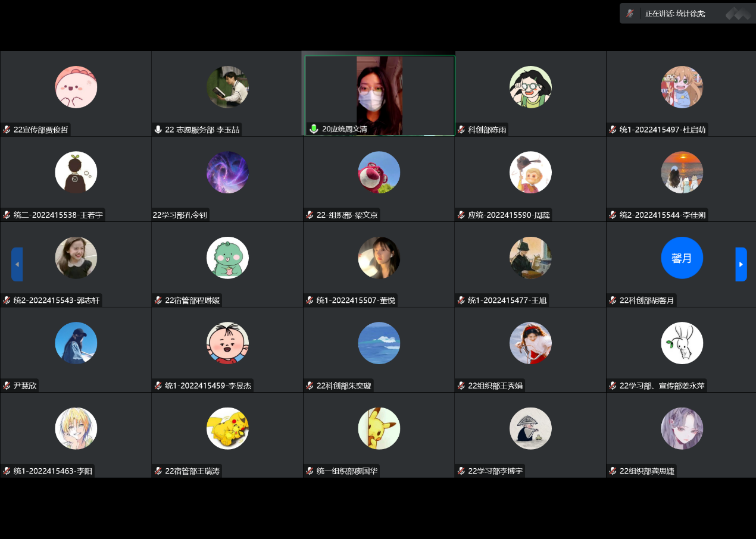756x539 pixels.
Task: Go to the next page of participants
Action: (741, 264)
